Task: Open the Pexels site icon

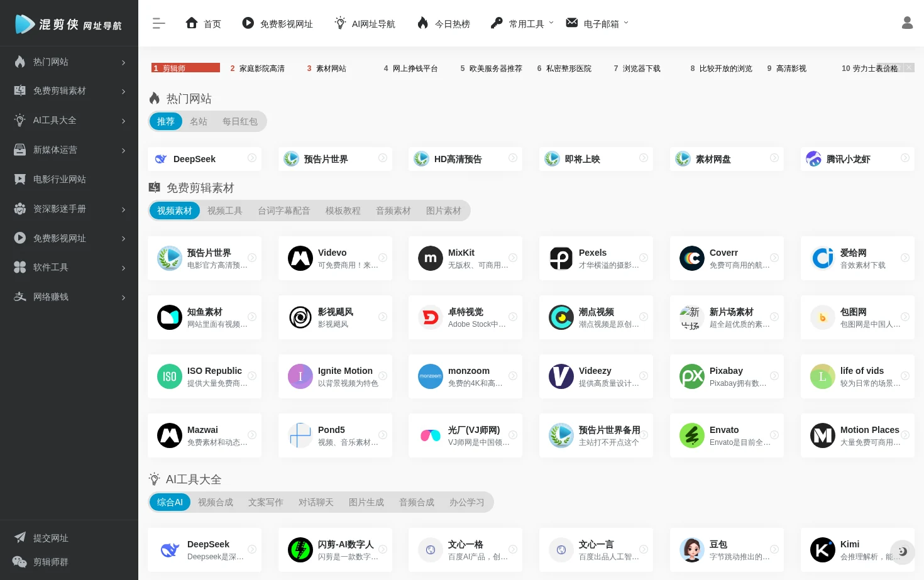Action: click(561, 258)
